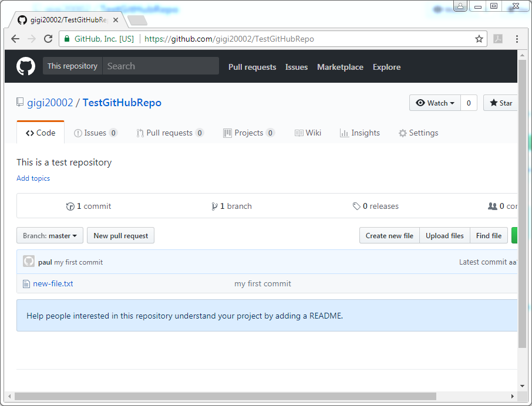Click the 'This repository' search scope label
This screenshot has width=532, height=406.
(x=72, y=66)
